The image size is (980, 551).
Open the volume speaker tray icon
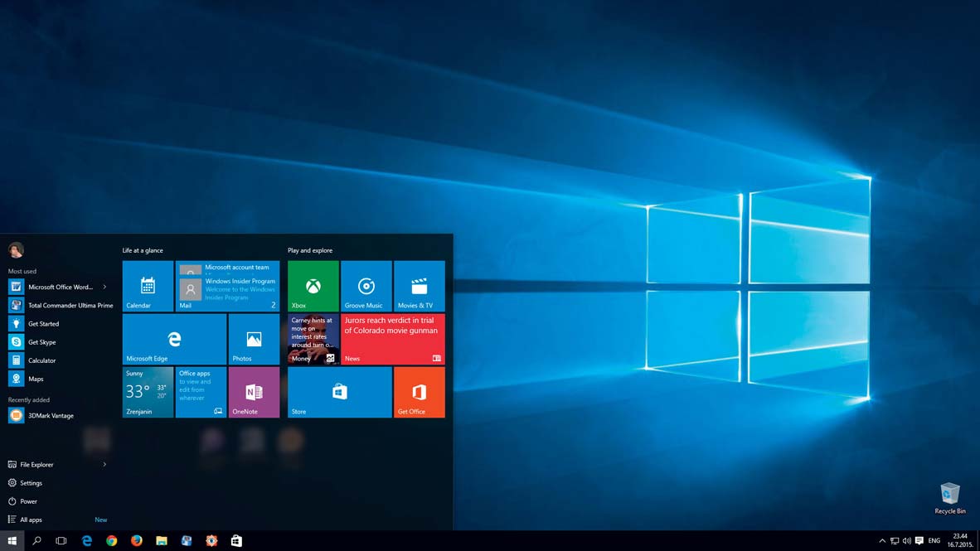(907, 541)
